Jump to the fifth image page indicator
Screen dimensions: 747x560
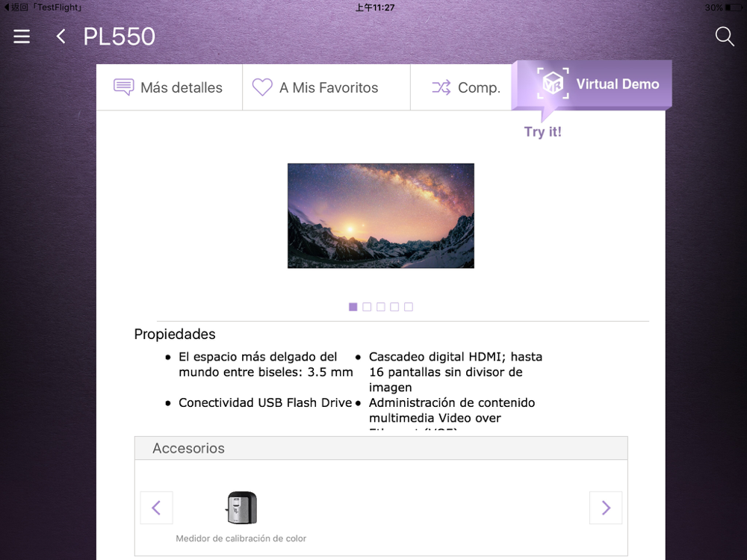409,307
